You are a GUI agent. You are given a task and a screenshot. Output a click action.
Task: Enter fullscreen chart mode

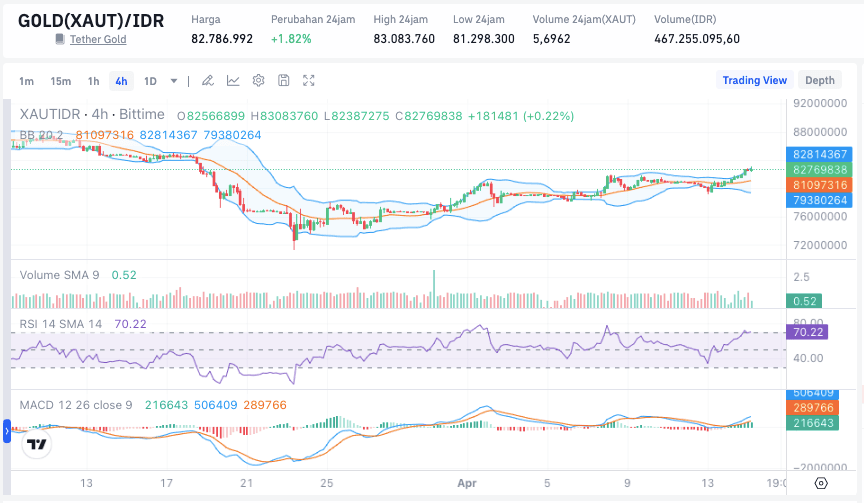point(309,81)
